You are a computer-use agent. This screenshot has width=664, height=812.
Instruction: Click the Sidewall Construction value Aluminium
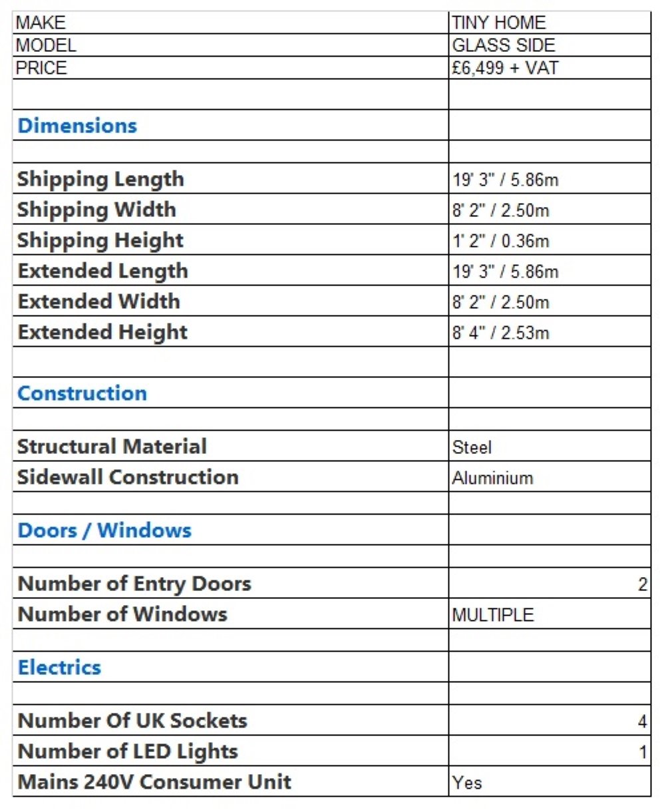[x=492, y=478]
